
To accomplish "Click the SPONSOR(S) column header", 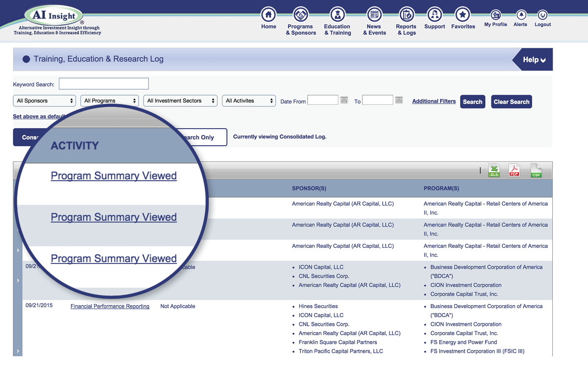I will tap(309, 188).
